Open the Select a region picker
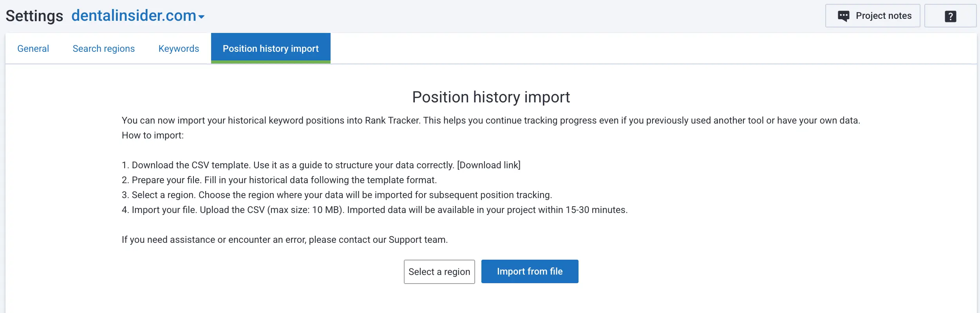The image size is (980, 313). (x=439, y=271)
